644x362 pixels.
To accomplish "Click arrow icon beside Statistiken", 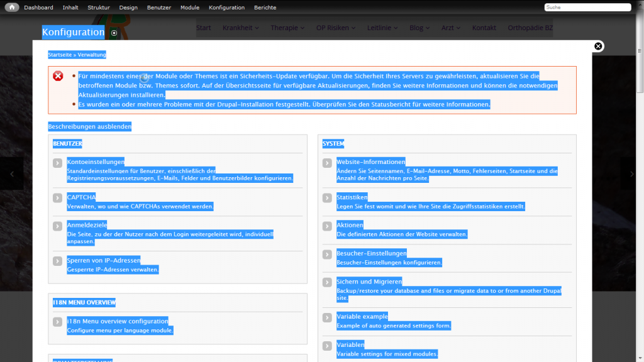I will 327,198.
